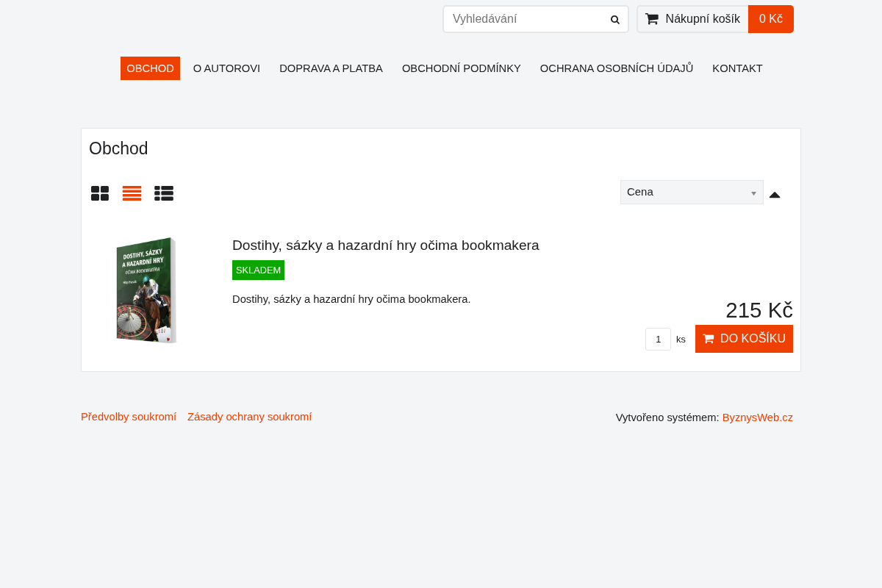
Task: Open OCHRANA OSOBNÍCH ÚDAJŮ page
Action: tap(617, 68)
